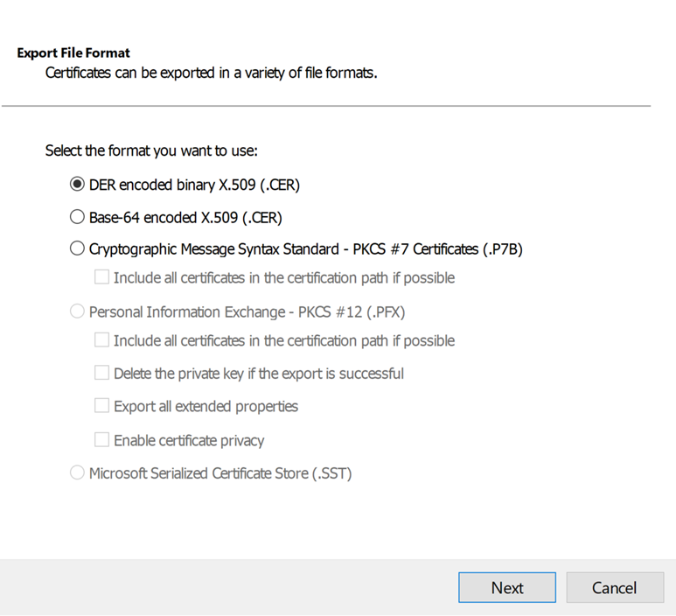Screen dimensions: 676x616
Task: Click the 'Select the format you want to use' text
Action: click(151, 150)
